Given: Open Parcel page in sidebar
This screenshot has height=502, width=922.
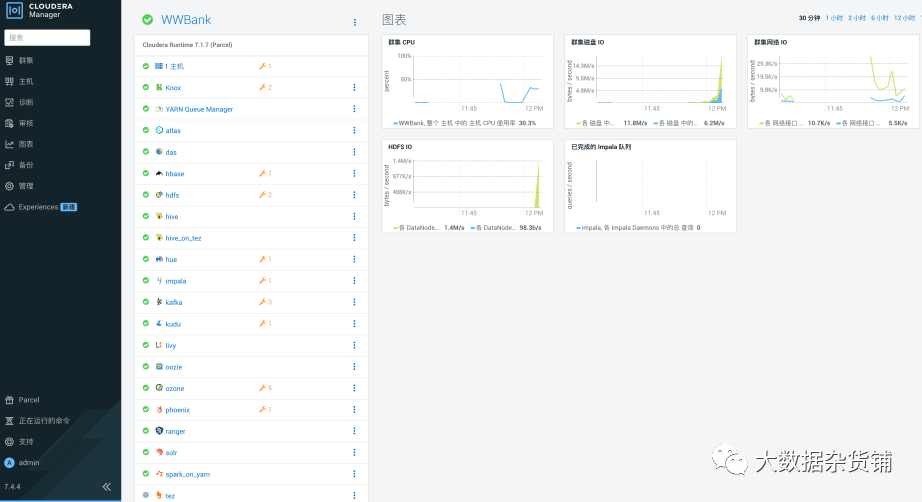Looking at the screenshot, I should [22, 400].
